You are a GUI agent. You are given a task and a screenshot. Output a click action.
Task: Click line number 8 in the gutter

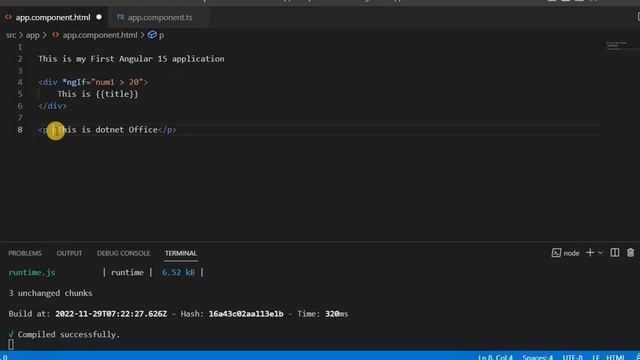20,130
